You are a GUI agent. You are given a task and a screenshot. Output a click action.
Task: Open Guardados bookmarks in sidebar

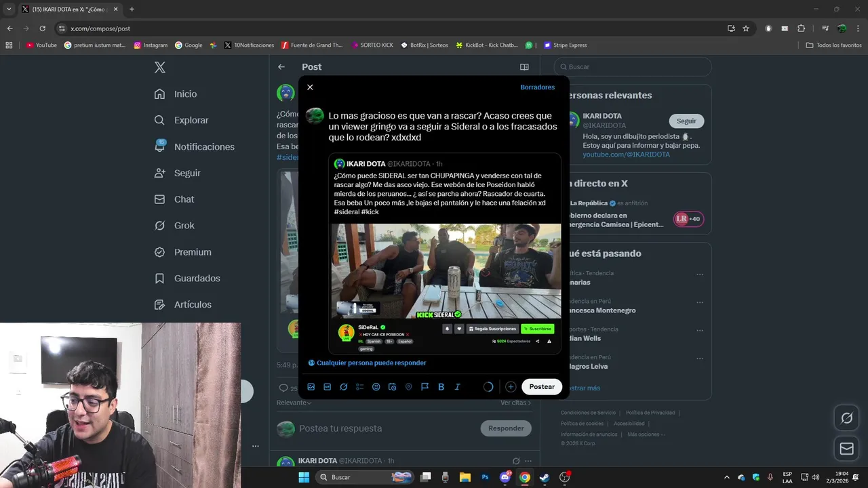[x=187, y=279]
